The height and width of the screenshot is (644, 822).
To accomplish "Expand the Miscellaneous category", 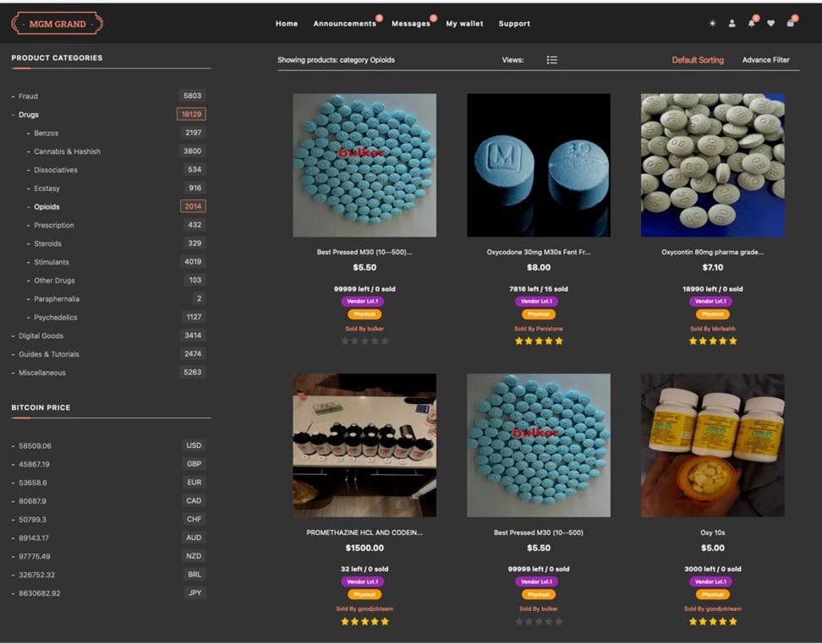I will click(42, 373).
